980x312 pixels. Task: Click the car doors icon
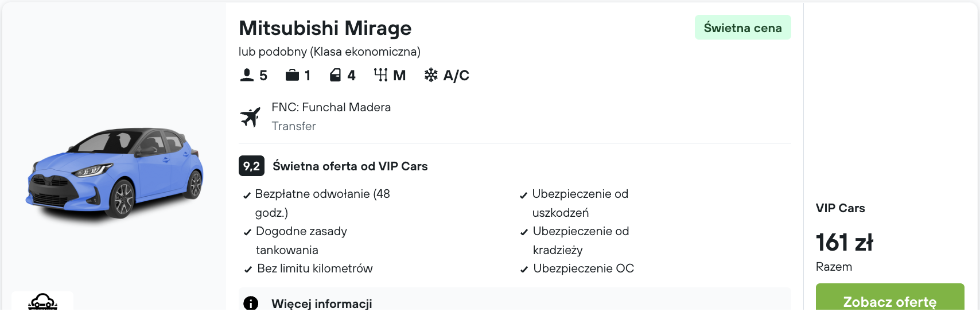click(336, 75)
